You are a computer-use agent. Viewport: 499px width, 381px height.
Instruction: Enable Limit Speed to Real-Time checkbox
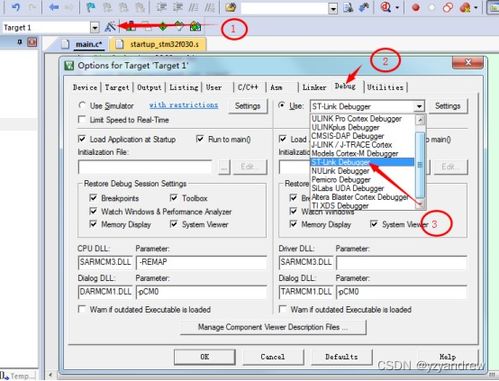pyautogui.click(x=81, y=119)
